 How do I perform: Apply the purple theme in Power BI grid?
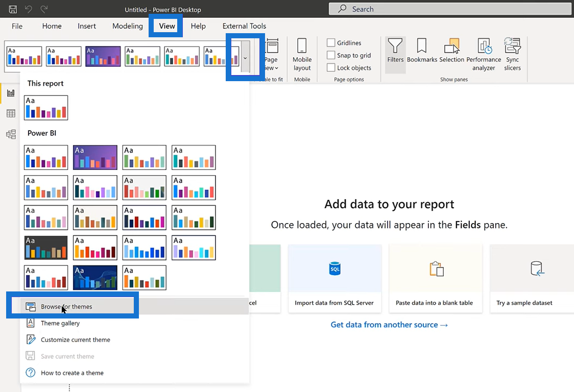pos(95,157)
